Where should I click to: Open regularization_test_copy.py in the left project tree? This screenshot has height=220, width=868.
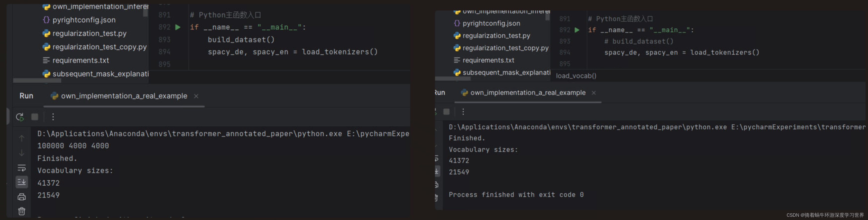point(99,47)
